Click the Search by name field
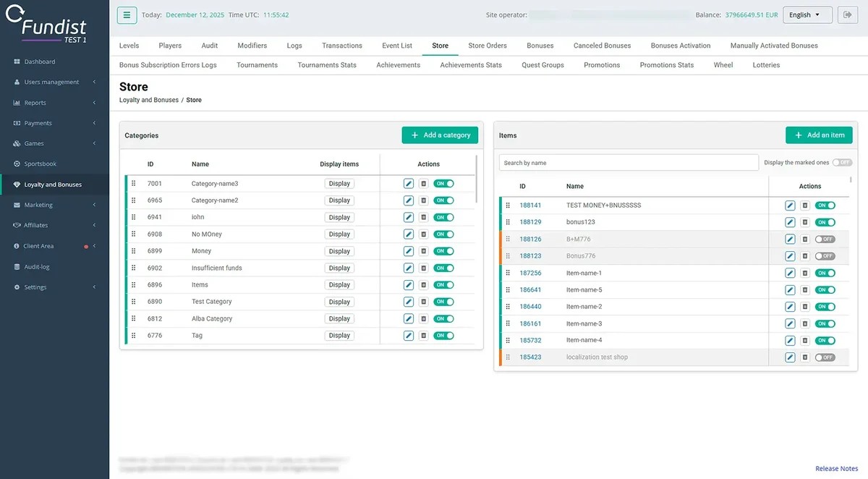This screenshot has width=868, height=479. pyautogui.click(x=629, y=163)
